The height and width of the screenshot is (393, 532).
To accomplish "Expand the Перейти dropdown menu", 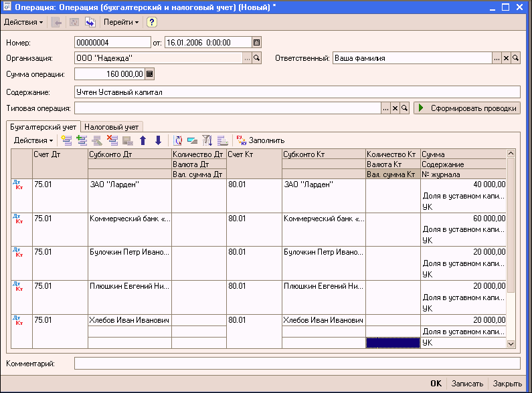I will [x=121, y=22].
